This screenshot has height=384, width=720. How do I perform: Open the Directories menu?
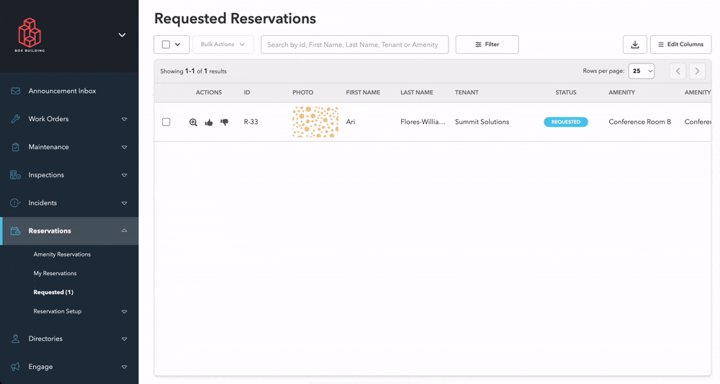(x=45, y=339)
